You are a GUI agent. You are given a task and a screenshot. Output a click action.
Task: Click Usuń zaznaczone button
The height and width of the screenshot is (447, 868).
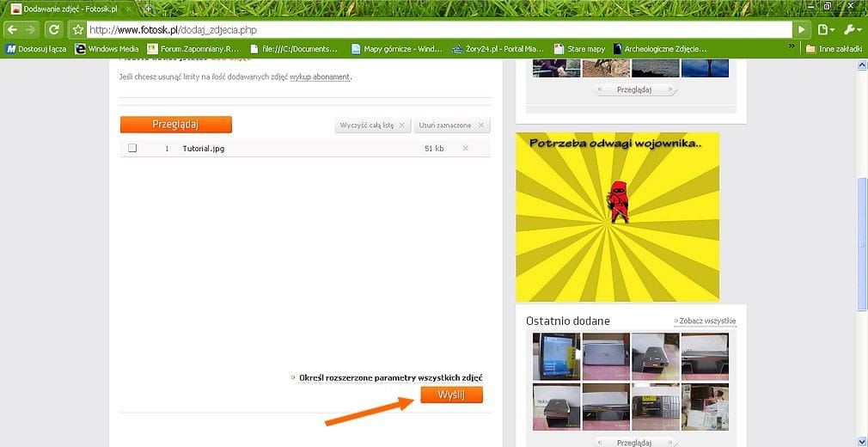coord(452,126)
